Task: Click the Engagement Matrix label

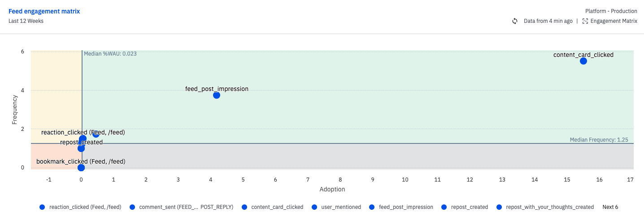Action: (x=614, y=21)
